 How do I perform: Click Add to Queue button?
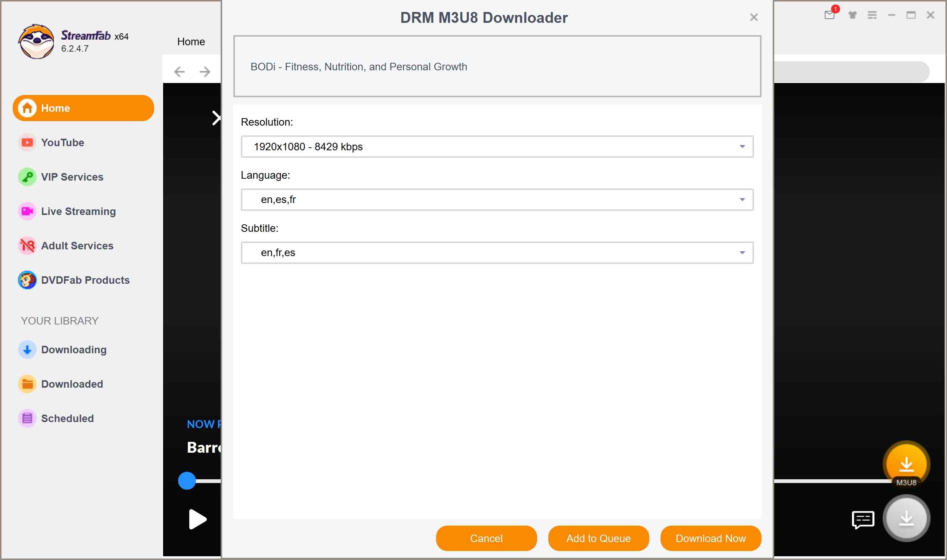pos(598,538)
